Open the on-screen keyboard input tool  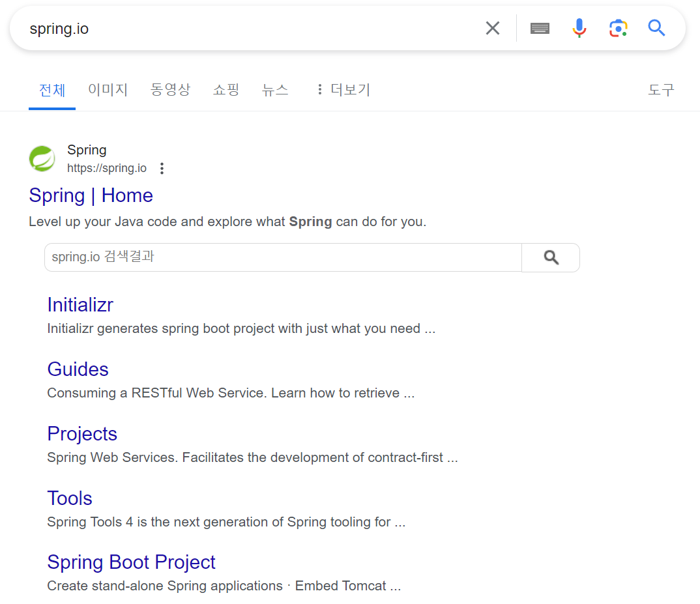(x=540, y=28)
